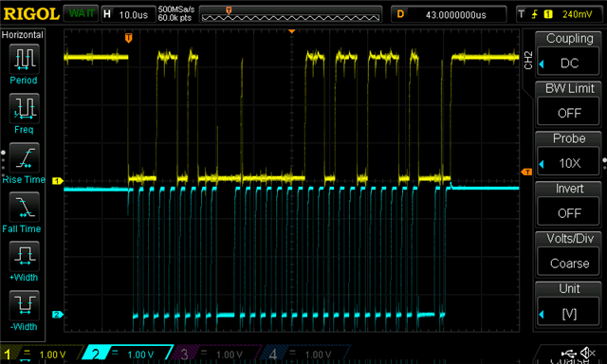The image size is (607, 364).
Task: Select the Freq measurement icon
Action: [x=24, y=108]
